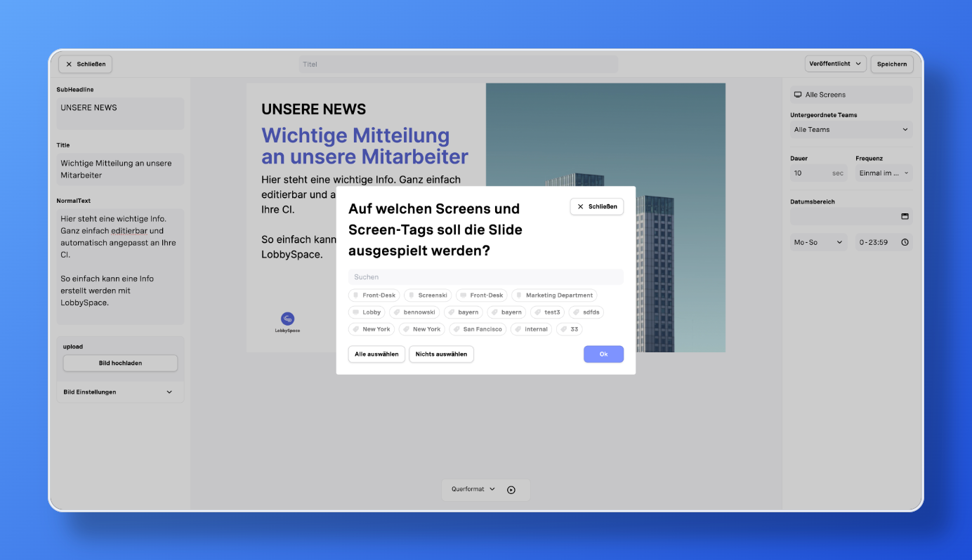Viewport: 972px width, 560px height.
Task: Open the Bild Einstellungen section
Action: coord(120,392)
